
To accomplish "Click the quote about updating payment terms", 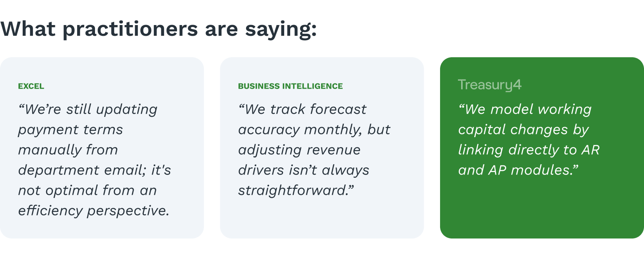I will point(95,160).
